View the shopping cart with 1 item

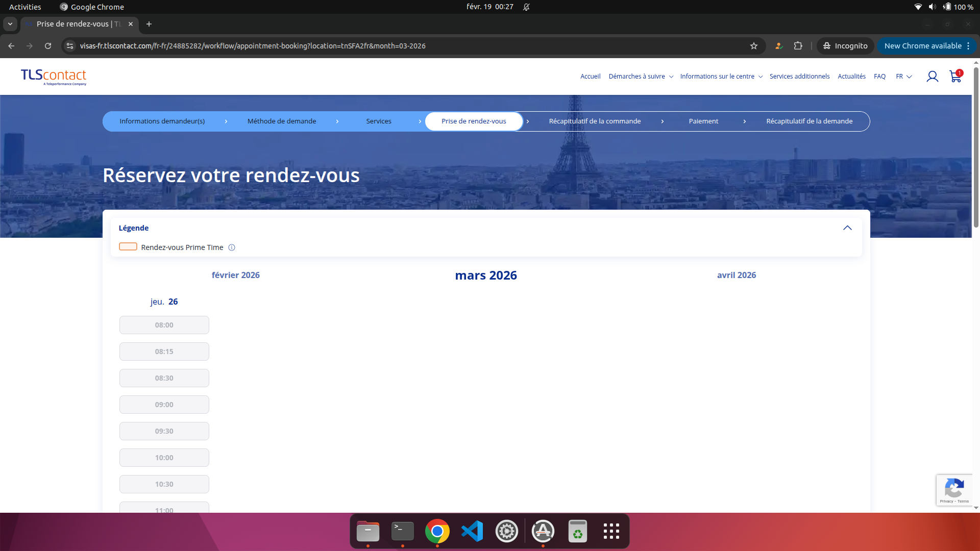[x=955, y=77]
